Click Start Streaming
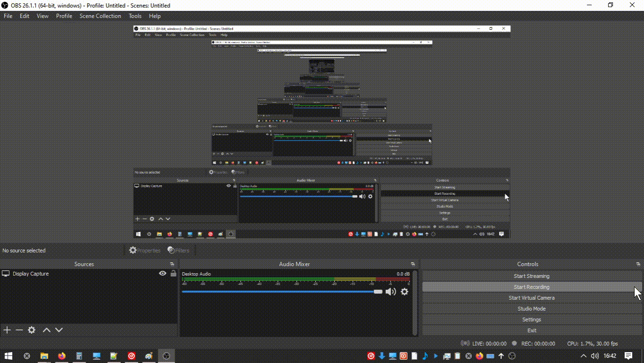644x363 pixels. (x=532, y=276)
